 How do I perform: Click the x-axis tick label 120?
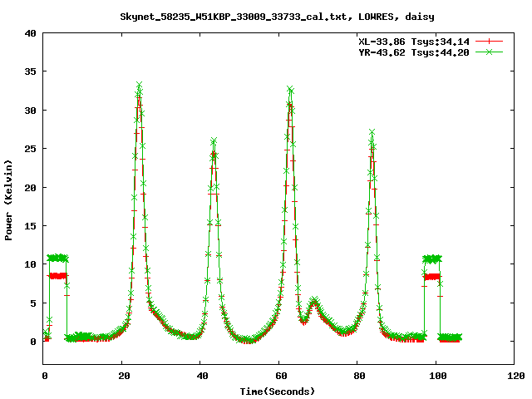[516, 376]
